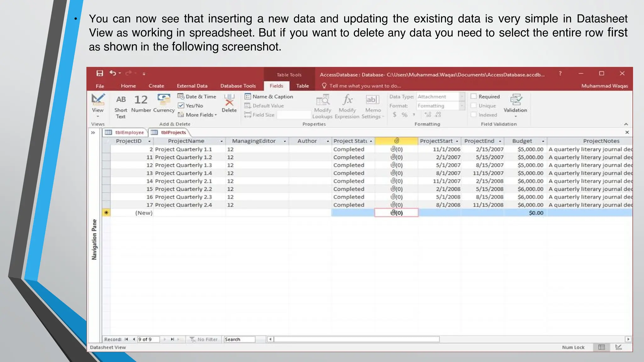Open ProjectStart column filter arrow
This screenshot has height=362, width=644.
457,141
